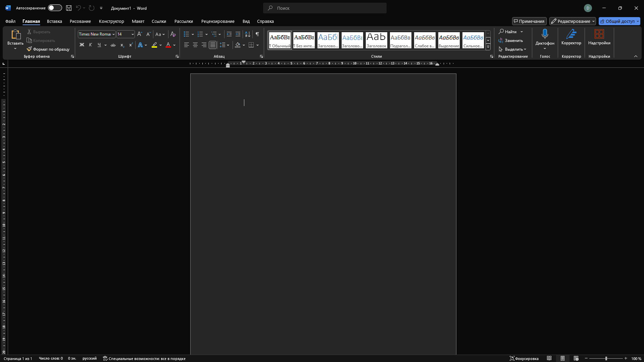Toggle Focus (Фокусировка) mode
Screen dimensions: 644x362
tap(524, 358)
